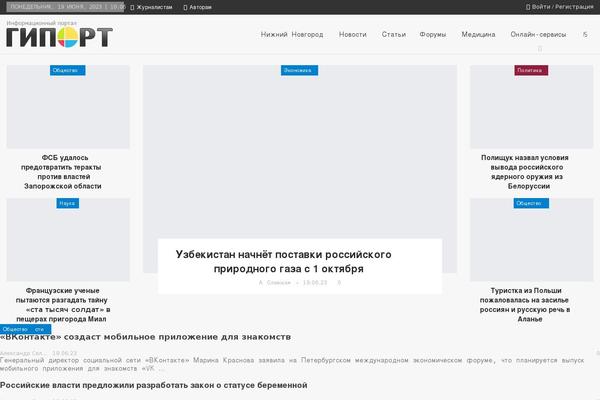Open the ФСБ удалось предотвратить теракты headline

coord(62,172)
